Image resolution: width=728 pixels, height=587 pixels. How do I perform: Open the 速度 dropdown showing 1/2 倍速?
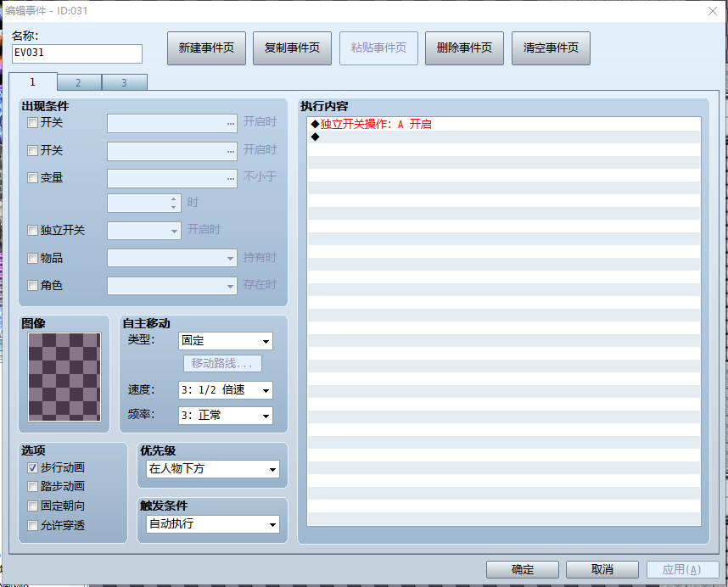(225, 390)
